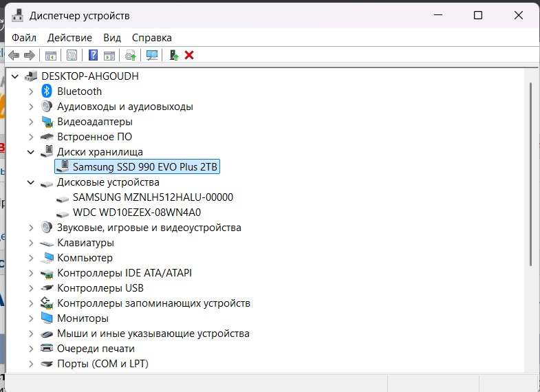Expand the Bluetooth category

[x=31, y=91]
